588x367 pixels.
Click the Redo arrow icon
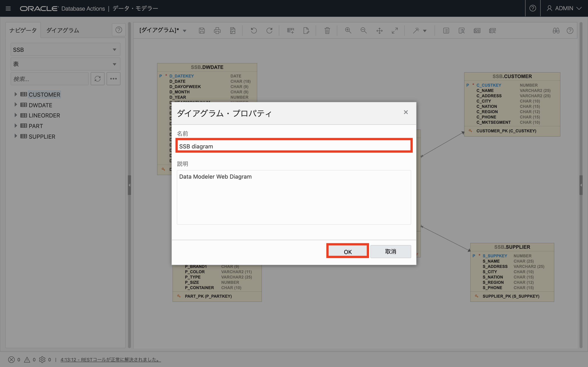point(269,31)
